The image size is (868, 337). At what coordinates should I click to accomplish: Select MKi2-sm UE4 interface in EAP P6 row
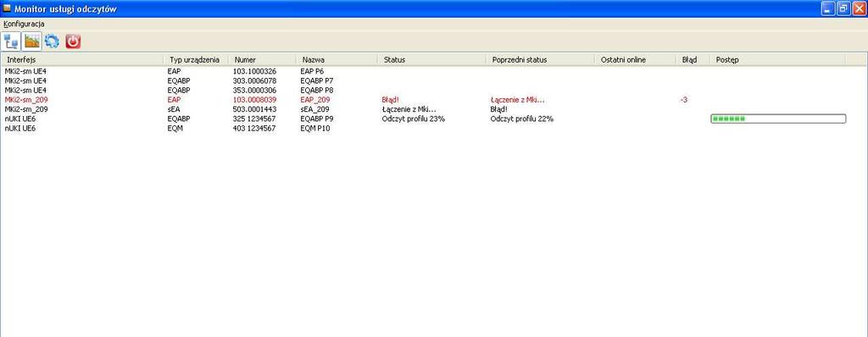[x=25, y=71]
